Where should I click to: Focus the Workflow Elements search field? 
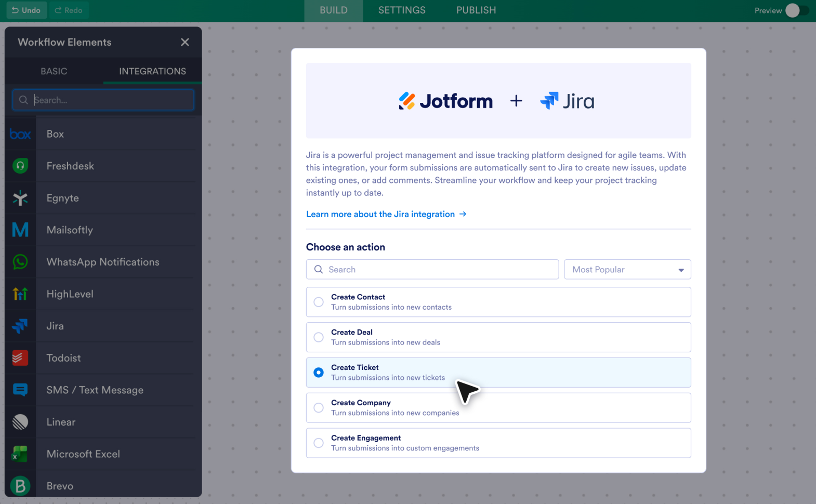[103, 100]
